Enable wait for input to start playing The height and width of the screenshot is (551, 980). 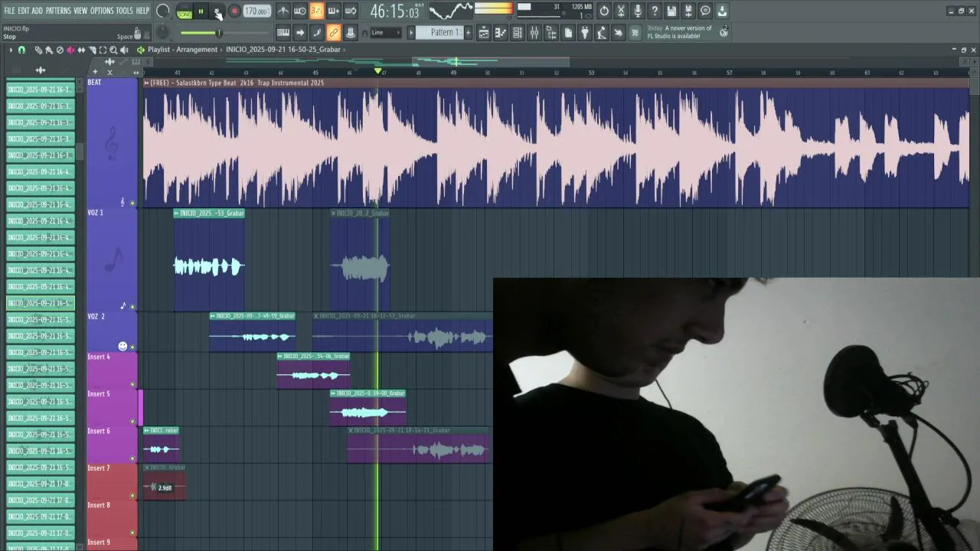point(299,11)
